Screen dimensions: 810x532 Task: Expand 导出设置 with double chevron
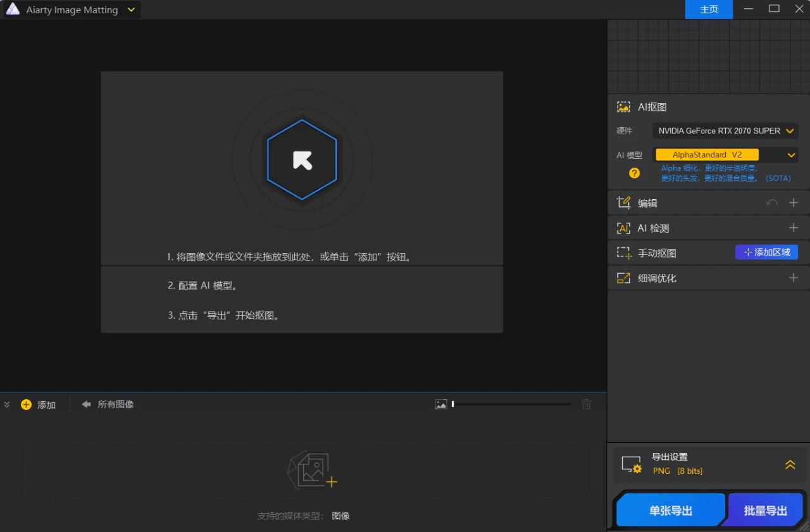[x=790, y=464]
